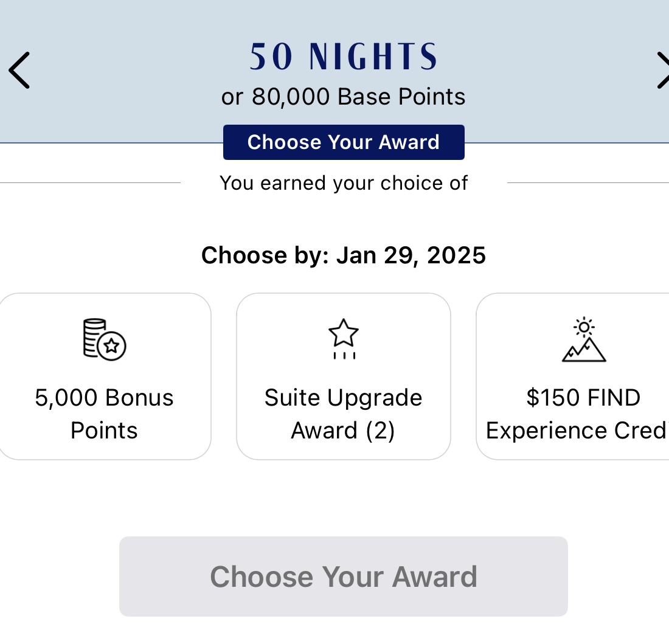Tap the "(2)" quantity on Suite Upgrade
Image resolution: width=669 pixels, height=644 pixels.
click(380, 431)
